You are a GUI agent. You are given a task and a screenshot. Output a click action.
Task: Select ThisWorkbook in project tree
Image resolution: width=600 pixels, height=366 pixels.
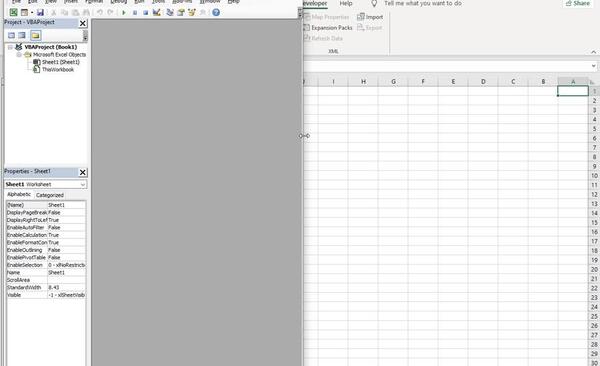58,70
